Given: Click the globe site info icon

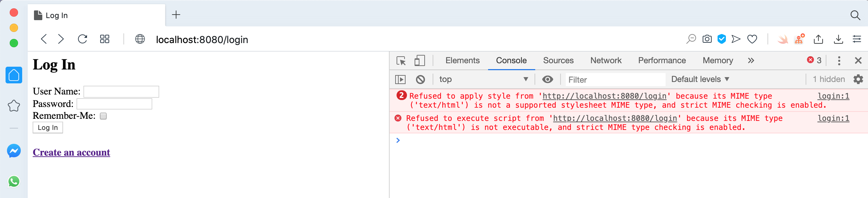Looking at the screenshot, I should coord(140,39).
